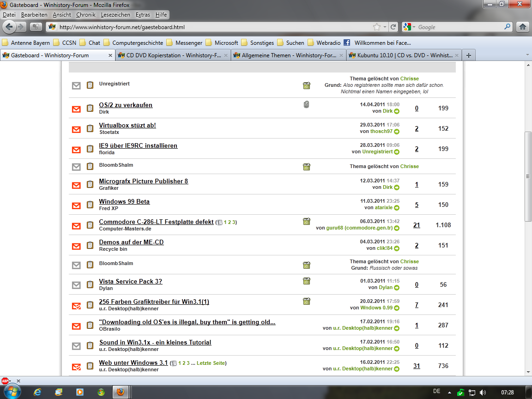Click the Firefox back arrow button
The height and width of the screenshot is (399, 532).
(9, 27)
